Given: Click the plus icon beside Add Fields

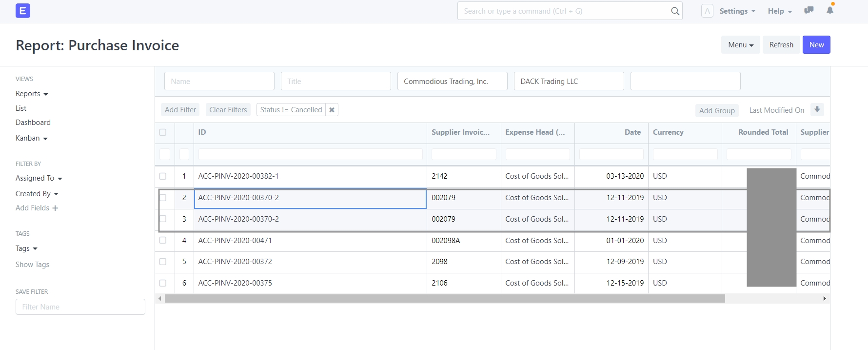Looking at the screenshot, I should coord(55,208).
